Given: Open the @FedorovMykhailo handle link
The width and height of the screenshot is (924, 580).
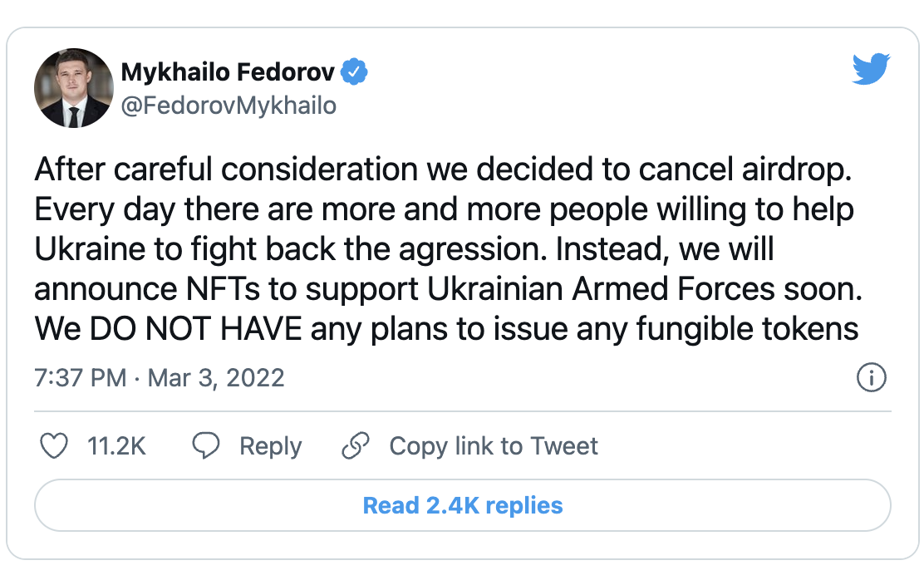Looking at the screenshot, I should [229, 106].
